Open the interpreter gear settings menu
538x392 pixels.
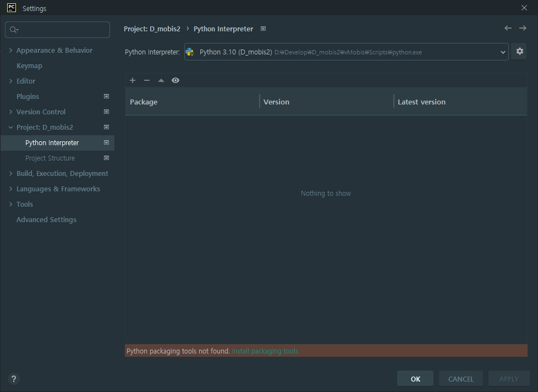click(x=519, y=52)
